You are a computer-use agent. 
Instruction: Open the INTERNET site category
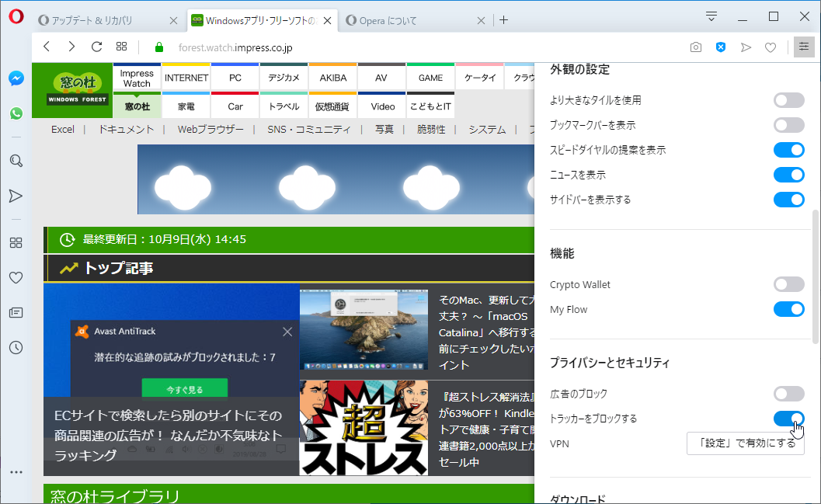click(x=186, y=78)
